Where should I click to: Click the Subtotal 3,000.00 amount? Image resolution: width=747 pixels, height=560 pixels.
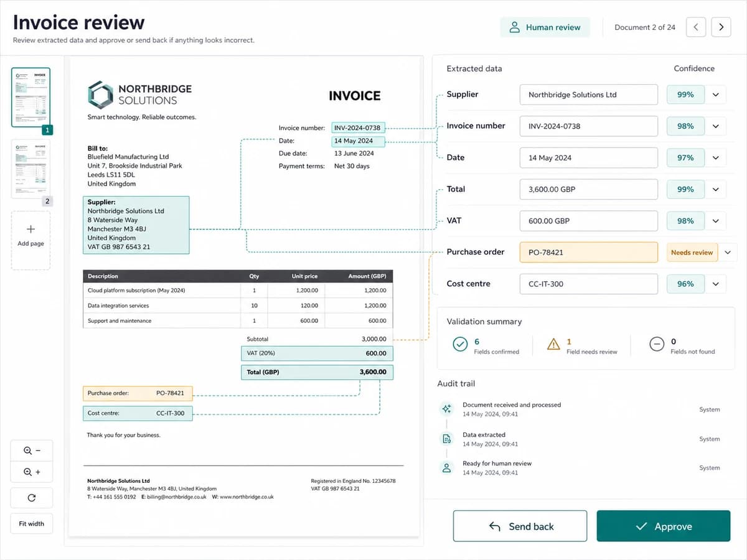coord(374,339)
